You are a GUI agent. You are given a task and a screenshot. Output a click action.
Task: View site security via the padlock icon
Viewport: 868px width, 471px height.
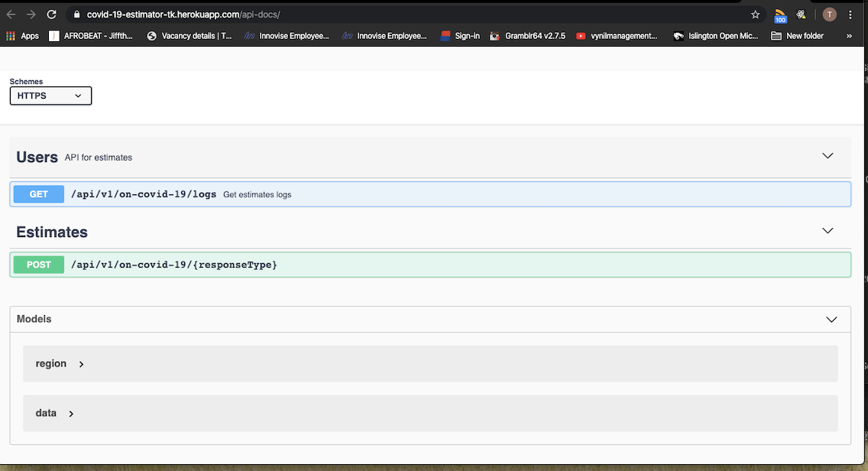pyautogui.click(x=76, y=13)
